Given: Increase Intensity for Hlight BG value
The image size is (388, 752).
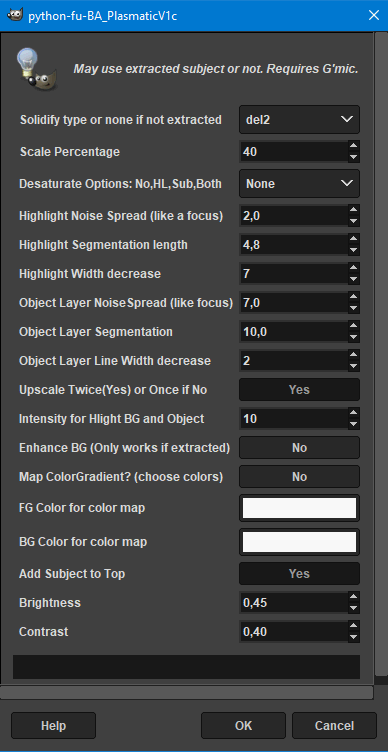Looking at the screenshot, I should [353, 413].
